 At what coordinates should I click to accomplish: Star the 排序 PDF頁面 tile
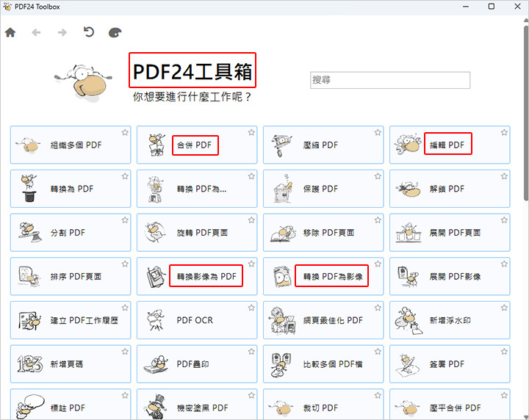click(x=125, y=264)
